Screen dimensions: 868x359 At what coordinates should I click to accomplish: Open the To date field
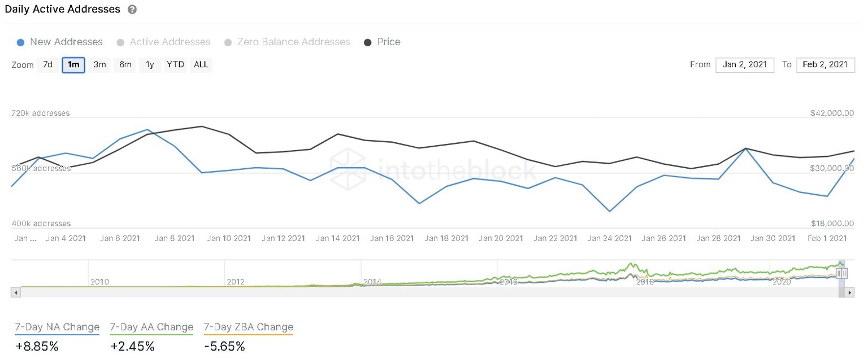click(x=825, y=64)
